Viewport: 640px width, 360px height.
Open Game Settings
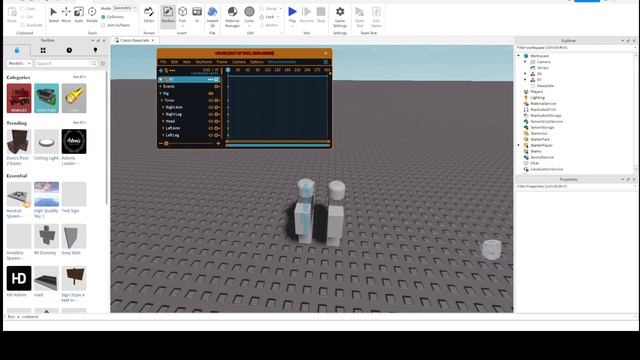pos(340,17)
